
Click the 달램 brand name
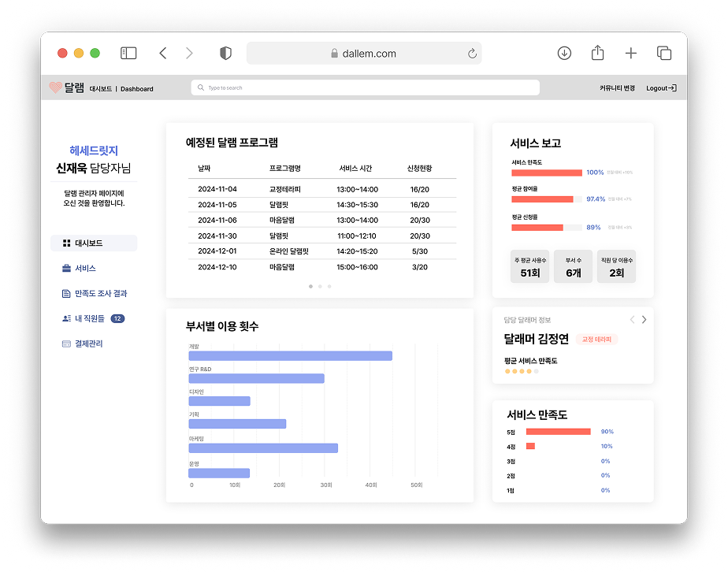[x=74, y=87]
